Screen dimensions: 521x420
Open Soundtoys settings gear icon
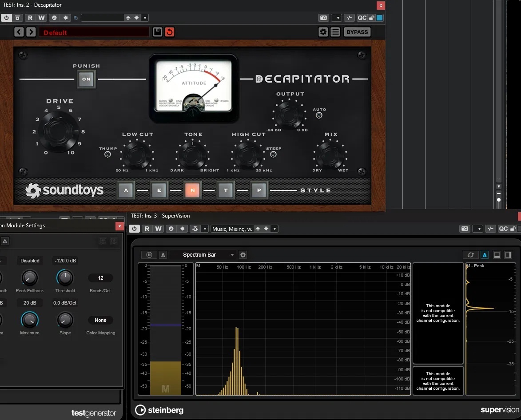(x=323, y=32)
